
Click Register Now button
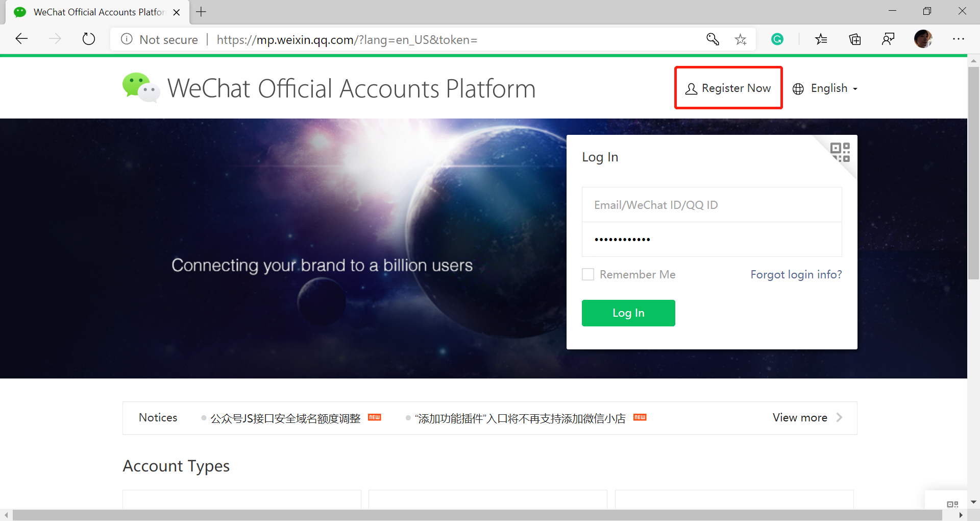(x=728, y=88)
